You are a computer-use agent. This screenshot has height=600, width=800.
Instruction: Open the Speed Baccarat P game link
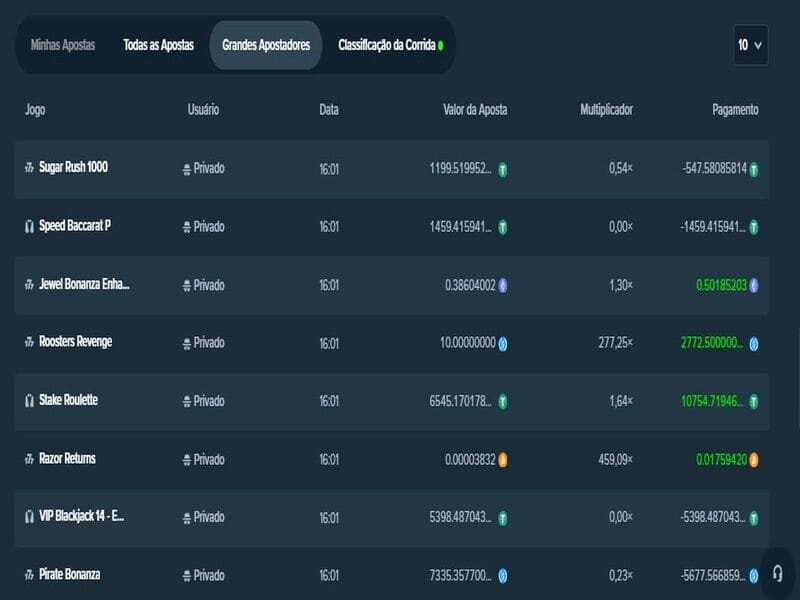click(75, 226)
